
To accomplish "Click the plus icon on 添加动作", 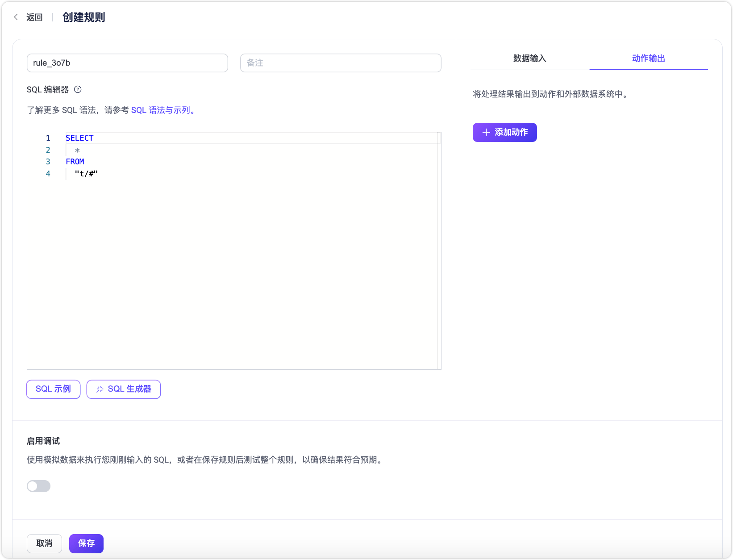I will [x=486, y=133].
